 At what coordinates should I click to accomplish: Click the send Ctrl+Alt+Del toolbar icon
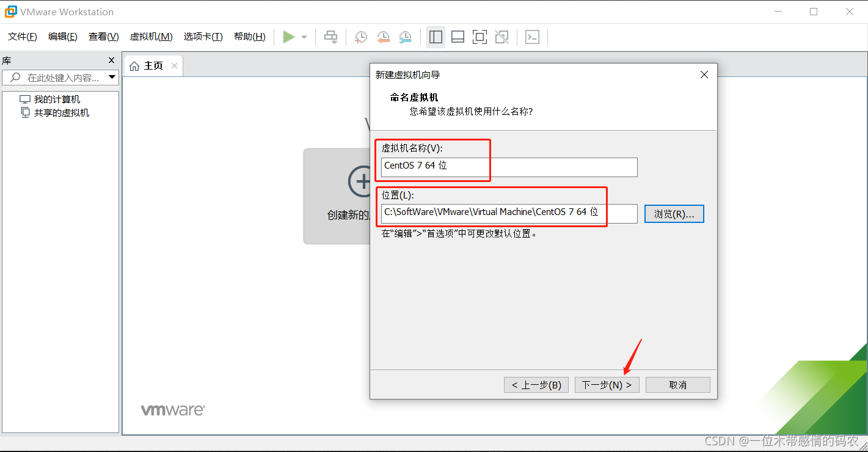330,37
